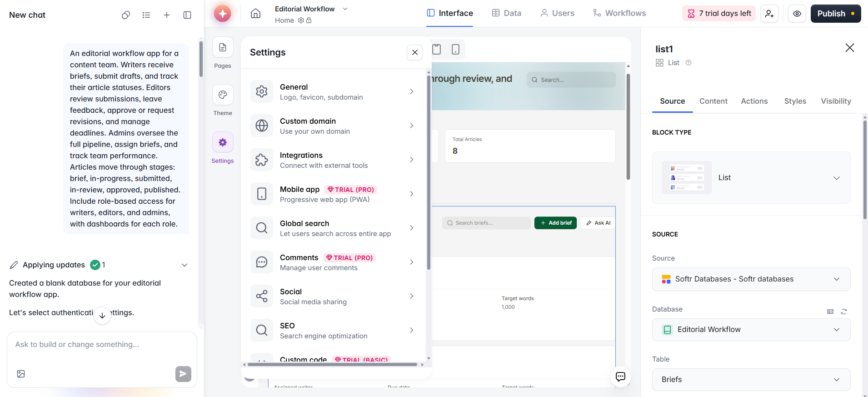Image resolution: width=868 pixels, height=397 pixels.
Task: Focus the Ask to build chat input
Action: [x=102, y=345]
